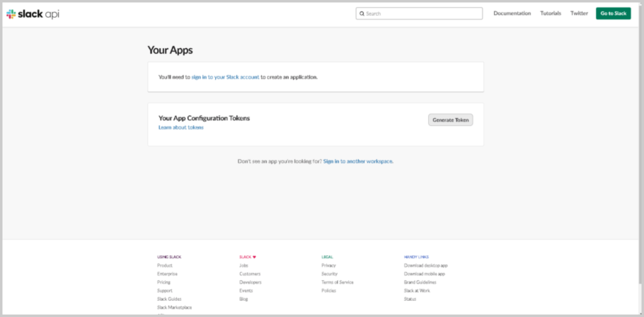
Task: Focus the Search input field
Action: pos(419,14)
